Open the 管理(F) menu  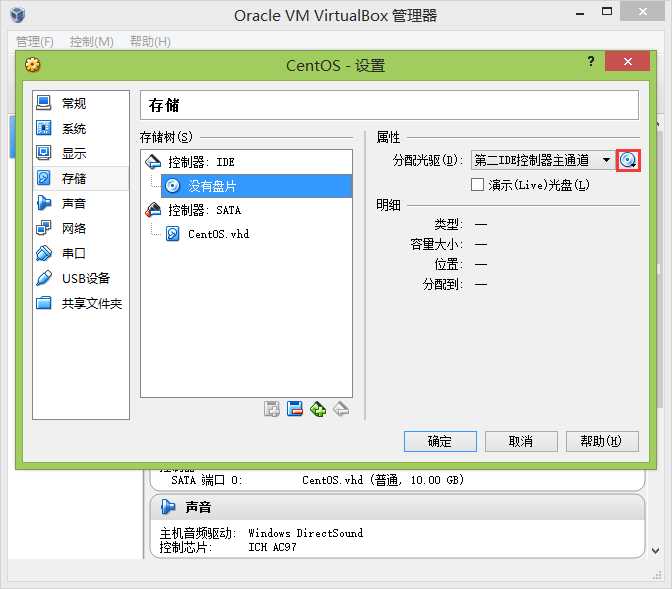[35, 42]
